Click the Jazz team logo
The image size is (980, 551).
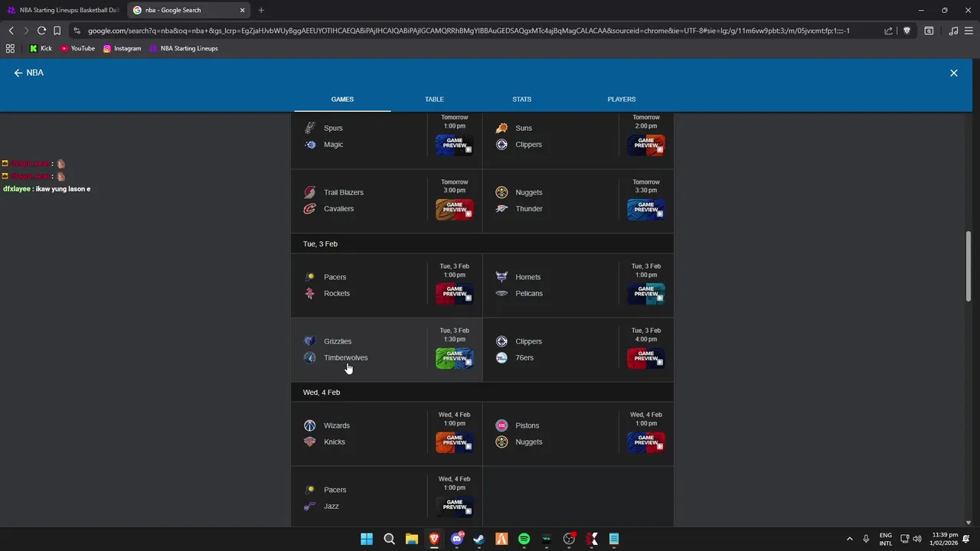pyautogui.click(x=310, y=506)
